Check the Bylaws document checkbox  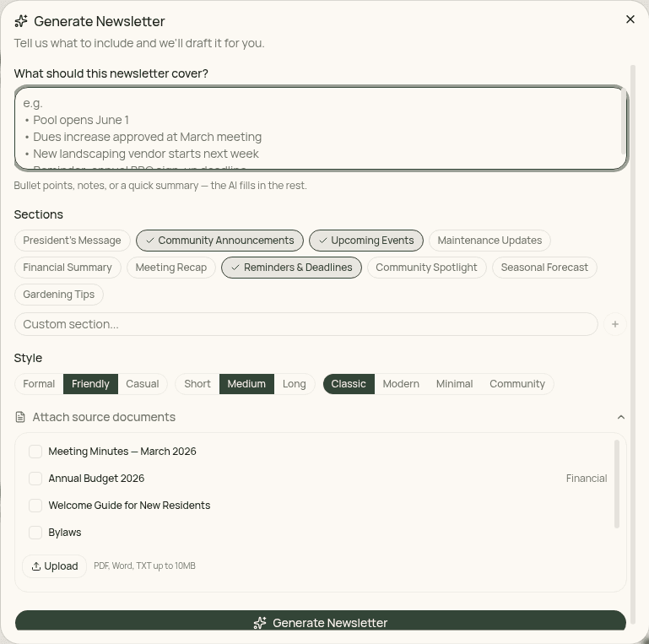pos(35,533)
